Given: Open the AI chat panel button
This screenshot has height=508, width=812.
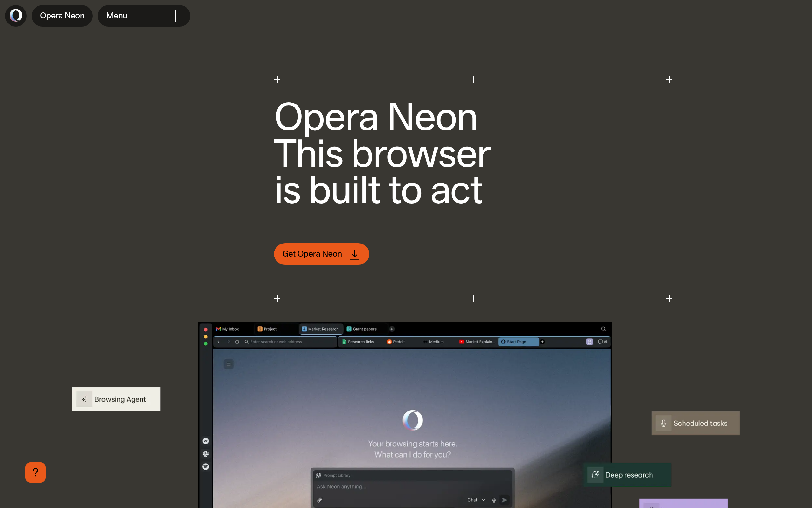Looking at the screenshot, I should (x=603, y=342).
